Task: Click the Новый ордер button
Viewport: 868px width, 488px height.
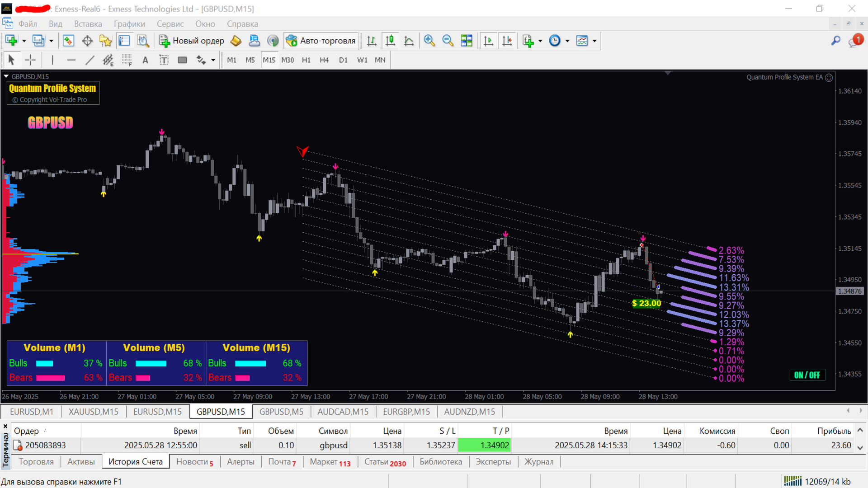Action: (x=192, y=41)
